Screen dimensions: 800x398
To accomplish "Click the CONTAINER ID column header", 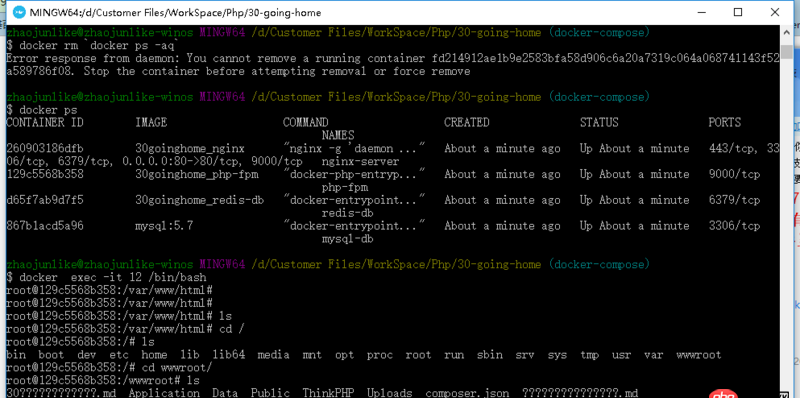I will point(44,122).
